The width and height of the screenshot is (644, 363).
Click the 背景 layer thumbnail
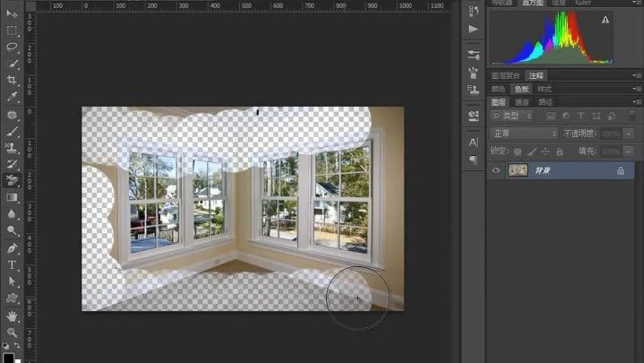point(519,170)
